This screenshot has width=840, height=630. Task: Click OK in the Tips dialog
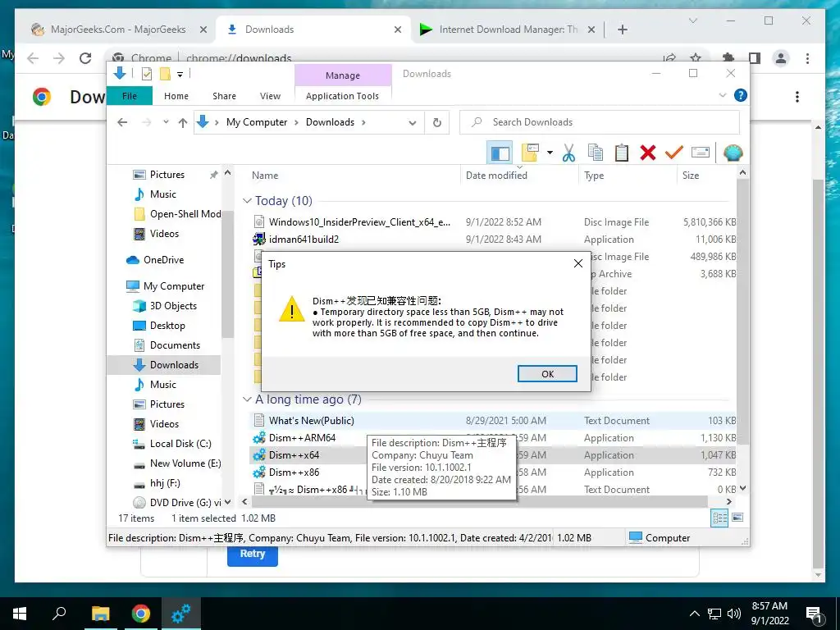pos(547,374)
